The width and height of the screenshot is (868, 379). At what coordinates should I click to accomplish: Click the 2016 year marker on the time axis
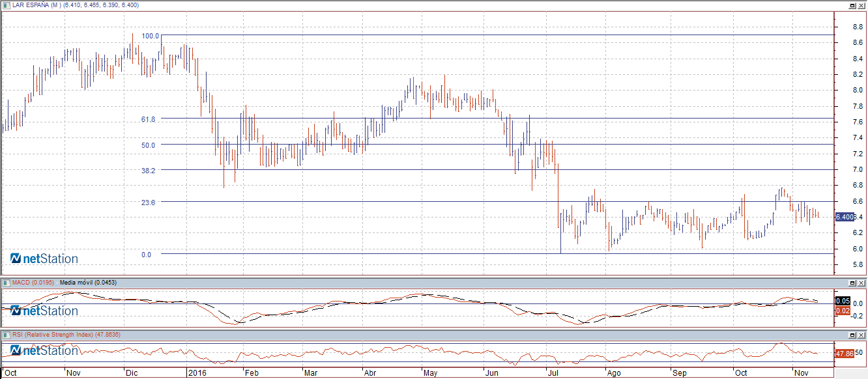pyautogui.click(x=196, y=374)
